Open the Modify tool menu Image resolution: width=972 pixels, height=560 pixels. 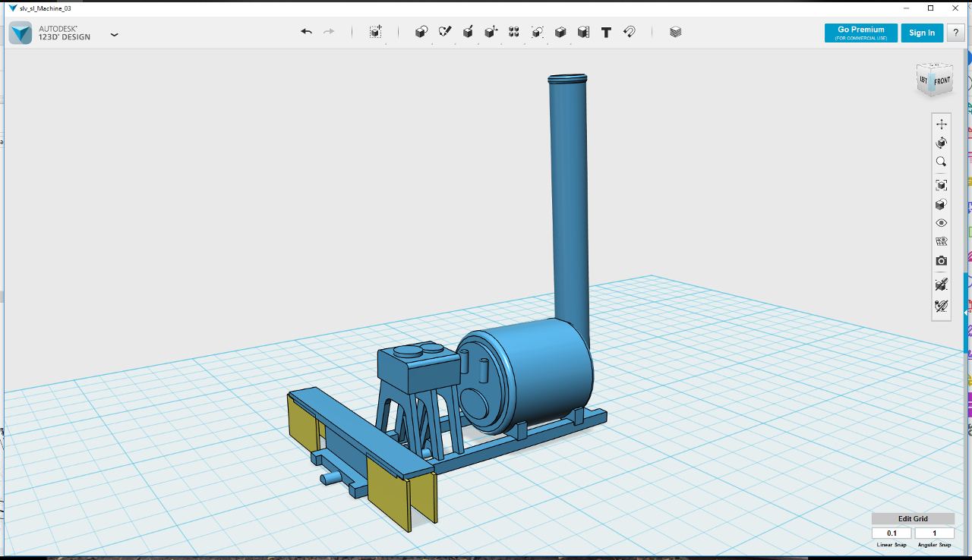[x=491, y=32]
